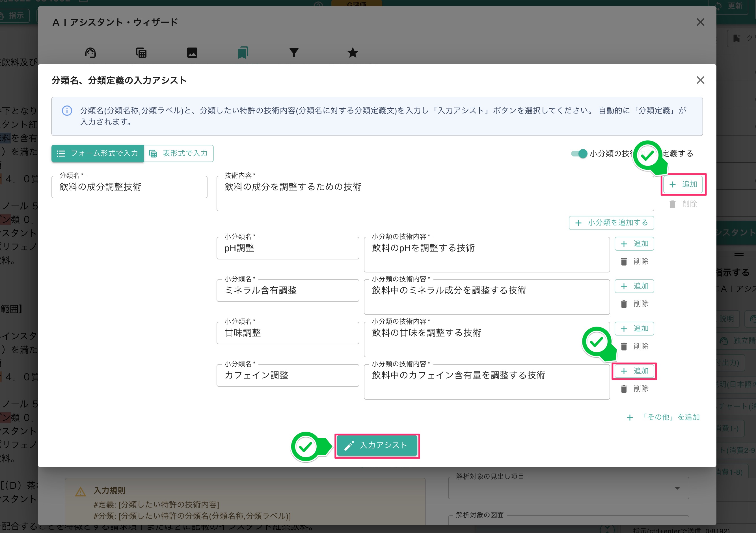Image resolution: width=756 pixels, height=533 pixels.
Task: Select the teal bookmark wizard step icon
Action: (243, 53)
